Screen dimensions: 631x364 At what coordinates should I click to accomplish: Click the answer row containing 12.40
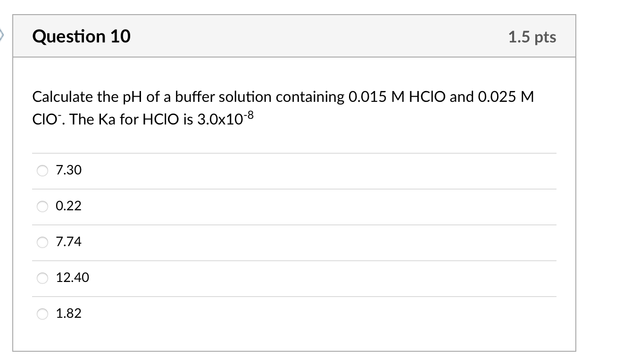283,278
